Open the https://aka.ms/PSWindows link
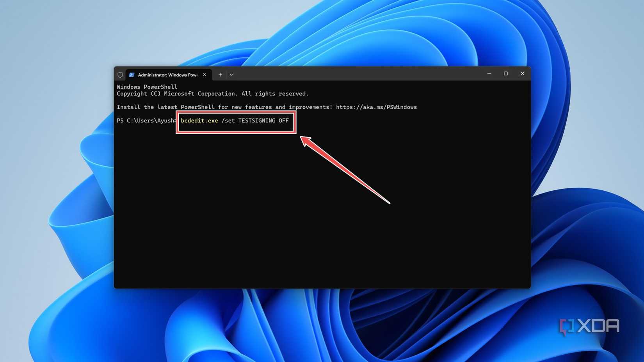 [x=376, y=107]
